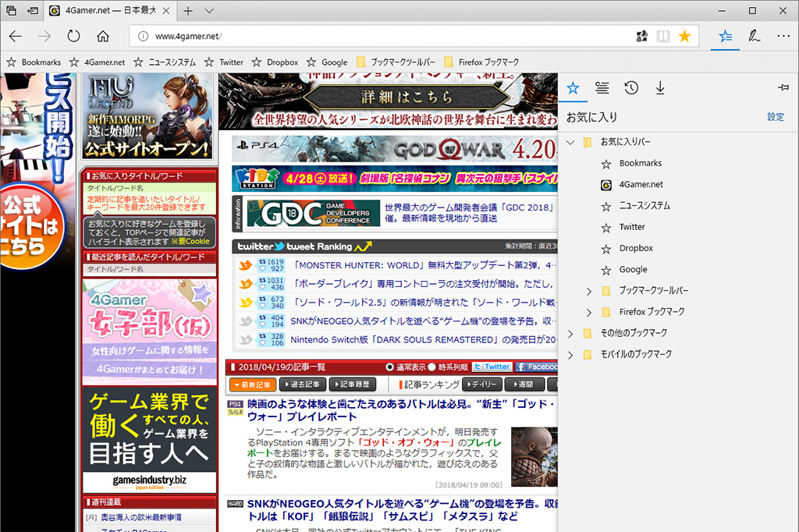The height and width of the screenshot is (532, 799).
Task: Open GDC 2018 information banner
Action: (395, 213)
